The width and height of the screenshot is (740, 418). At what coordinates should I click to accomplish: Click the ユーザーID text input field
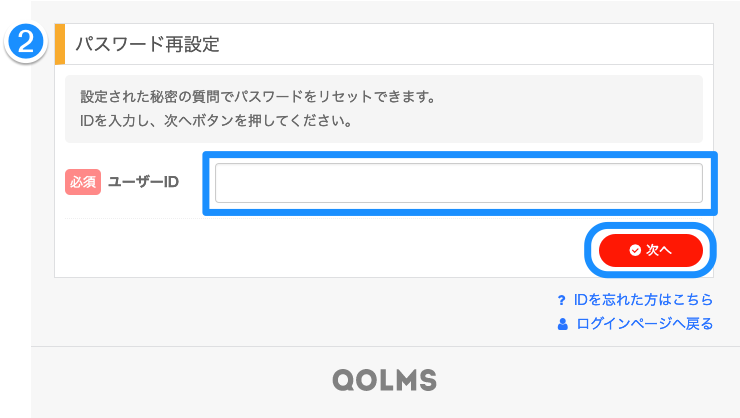click(458, 183)
